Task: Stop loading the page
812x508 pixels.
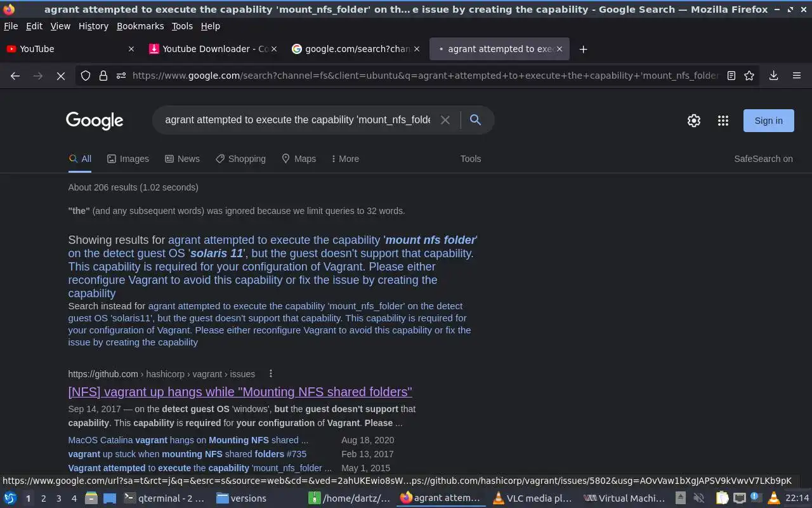Action: [x=61, y=76]
